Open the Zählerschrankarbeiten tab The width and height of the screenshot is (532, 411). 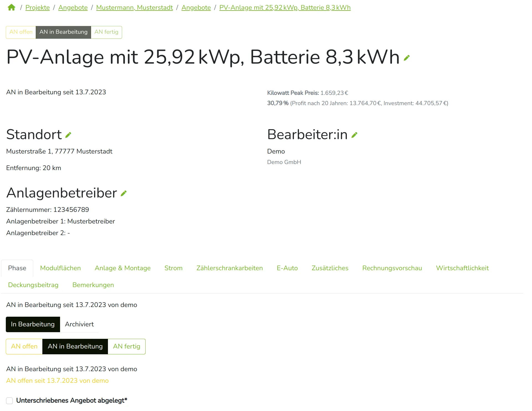point(229,268)
